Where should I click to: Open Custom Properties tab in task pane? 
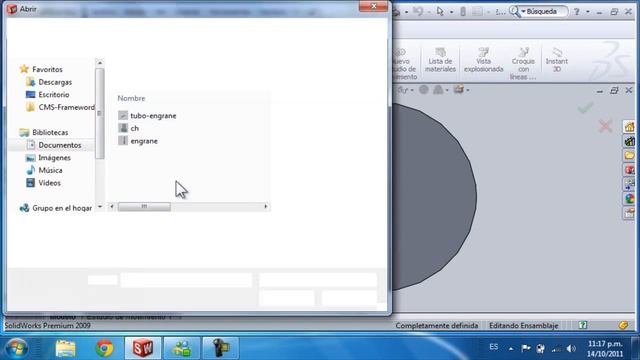[629, 213]
